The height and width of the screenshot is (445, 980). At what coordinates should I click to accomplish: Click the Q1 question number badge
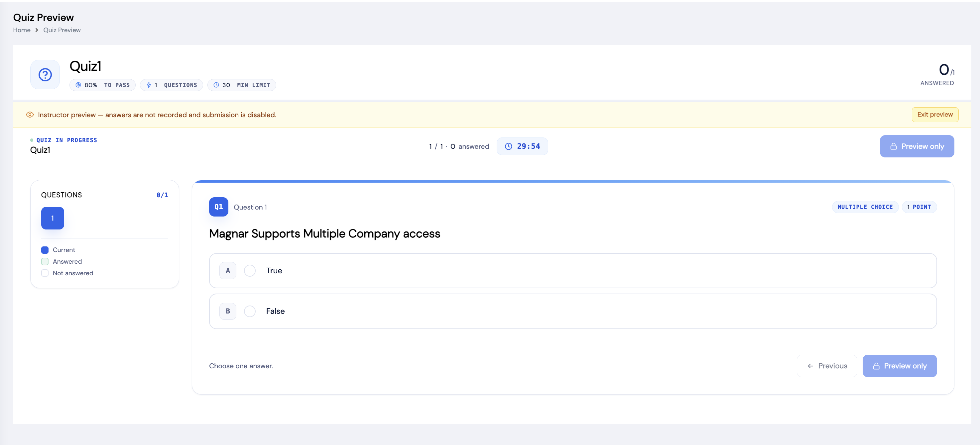tap(218, 207)
